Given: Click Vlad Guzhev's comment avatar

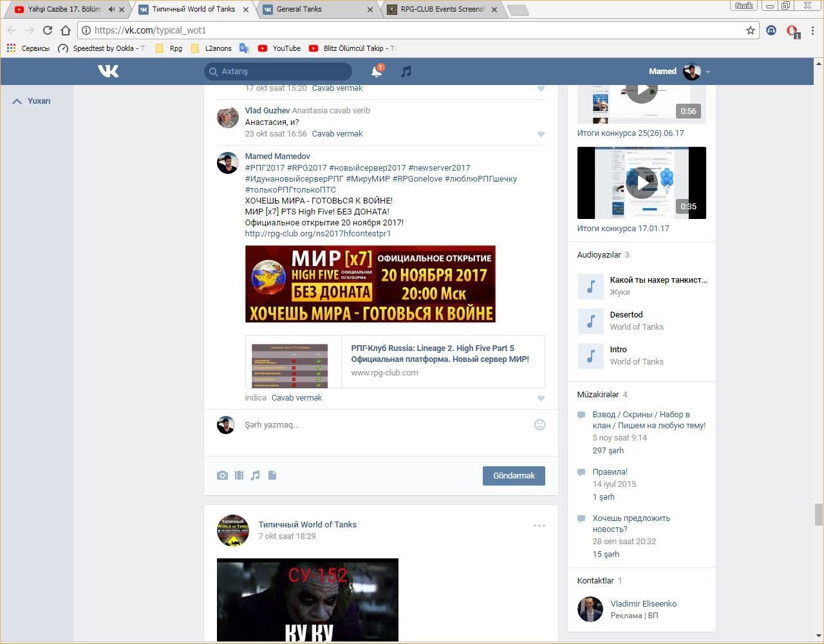Looking at the screenshot, I should coord(227,117).
